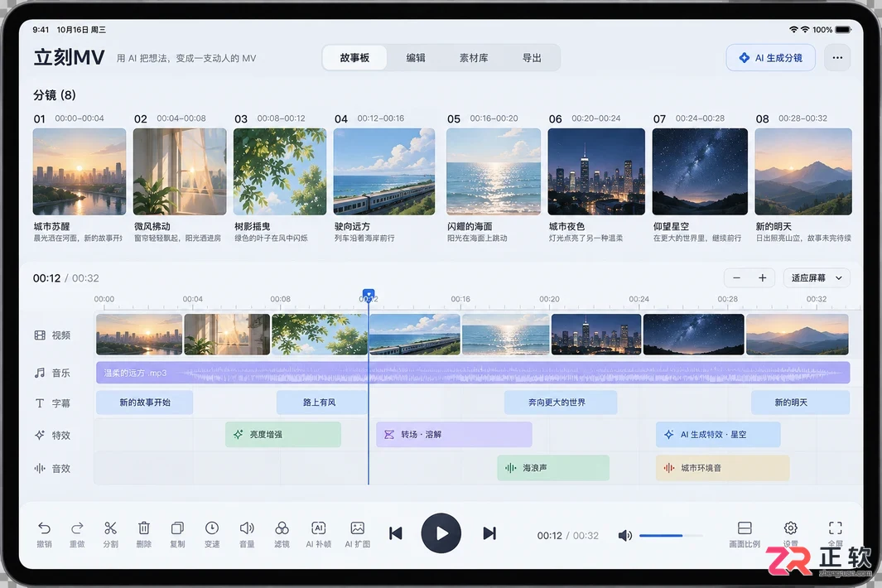Select the 海浪声 sound effect clip

(553, 468)
